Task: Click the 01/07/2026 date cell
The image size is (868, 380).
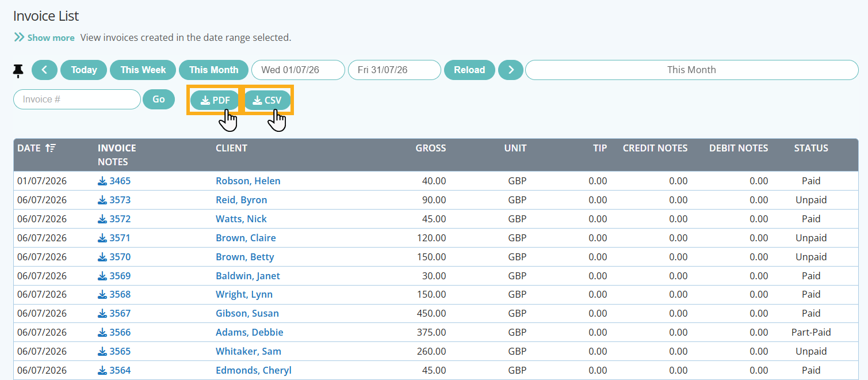Action: pyautogui.click(x=42, y=181)
